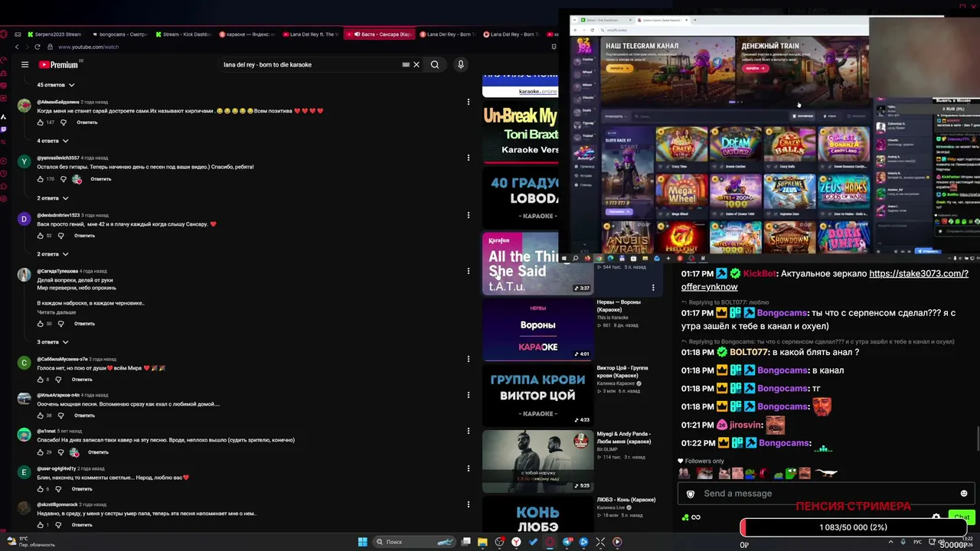Like the comment by @a1nnat

pyautogui.click(x=41, y=452)
